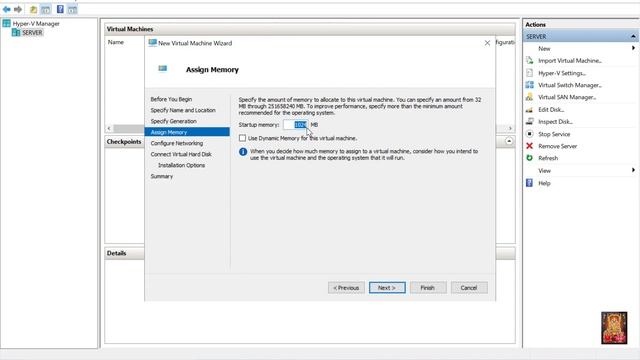Open Virtual Switch Manager action
640x360 pixels.
(570, 85)
